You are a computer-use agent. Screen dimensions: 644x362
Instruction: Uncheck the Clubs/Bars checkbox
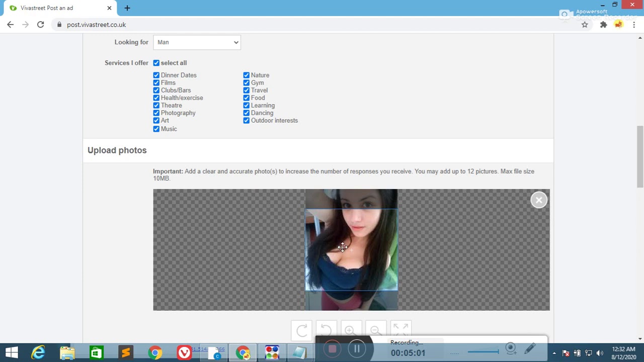click(x=156, y=90)
